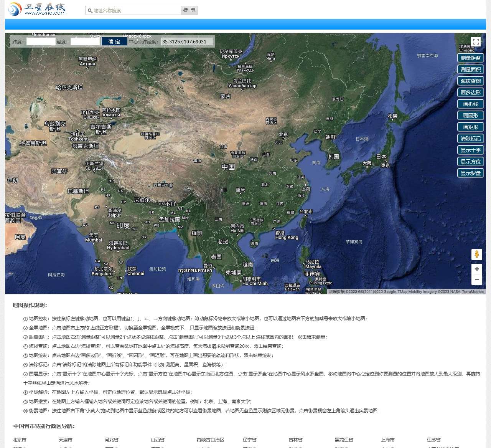The image size is (491, 448).
Task: Select the 测量距离 measure distance tool
Action: [470, 58]
